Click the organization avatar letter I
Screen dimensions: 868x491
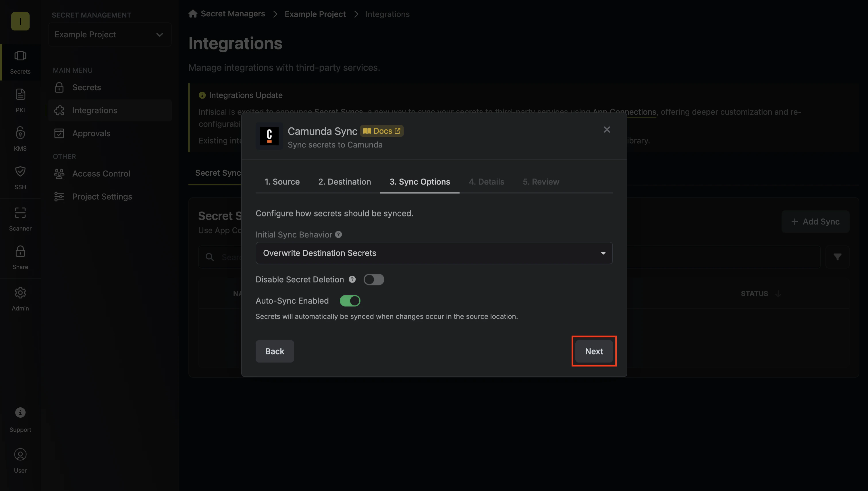20,21
